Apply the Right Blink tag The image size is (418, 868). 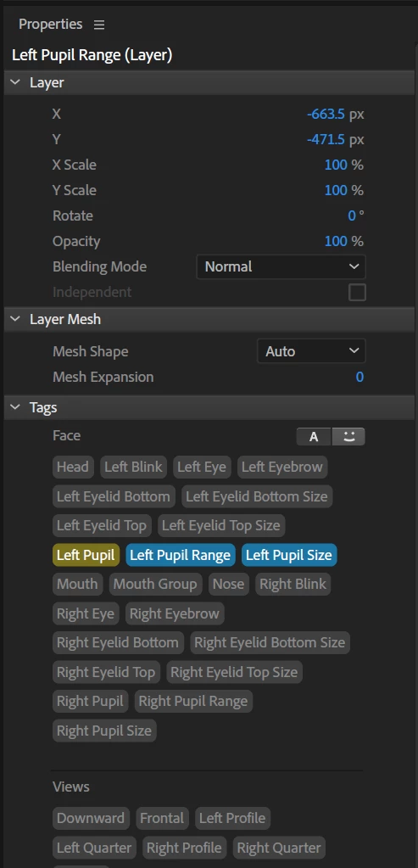293,584
